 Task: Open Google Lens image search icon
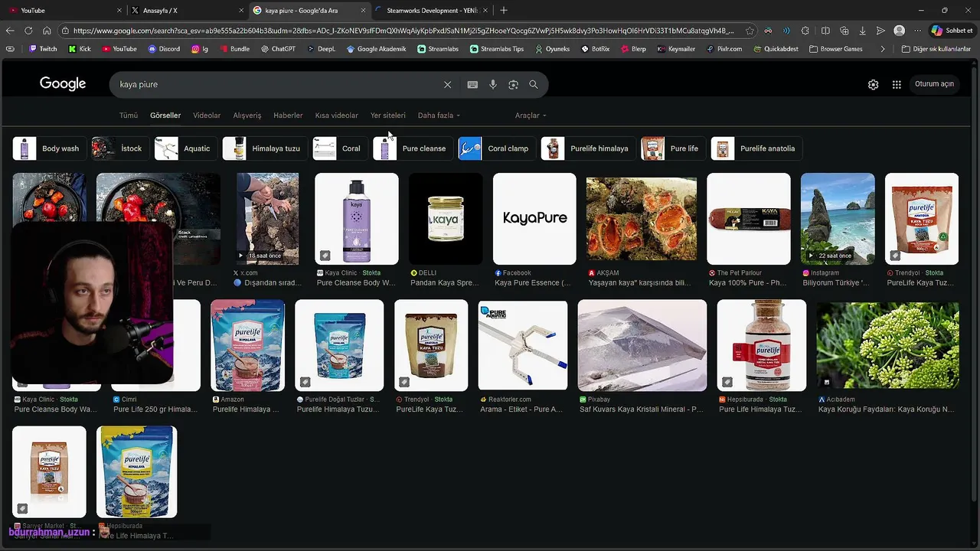[513, 85]
